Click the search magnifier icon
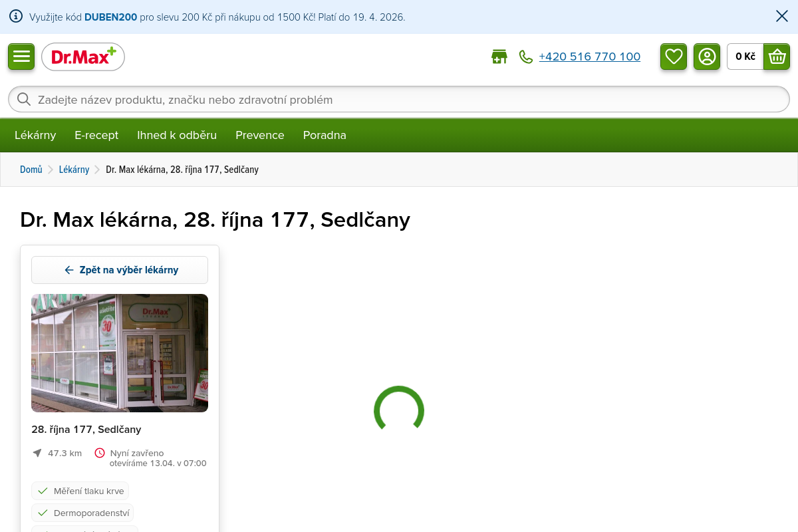798x532 pixels. [x=24, y=100]
